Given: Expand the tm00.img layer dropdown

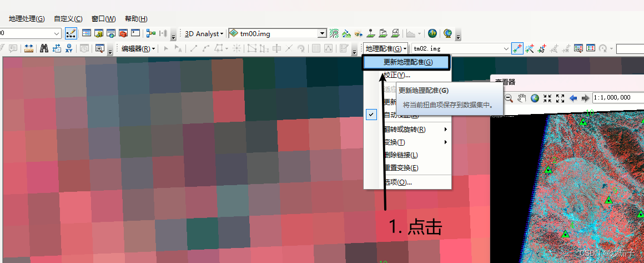Looking at the screenshot, I should (323, 34).
